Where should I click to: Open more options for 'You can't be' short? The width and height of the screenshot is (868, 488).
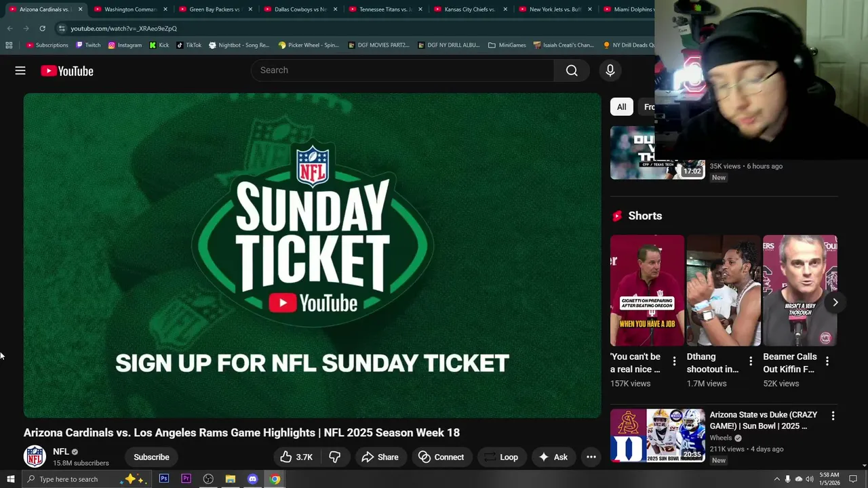tap(674, 362)
